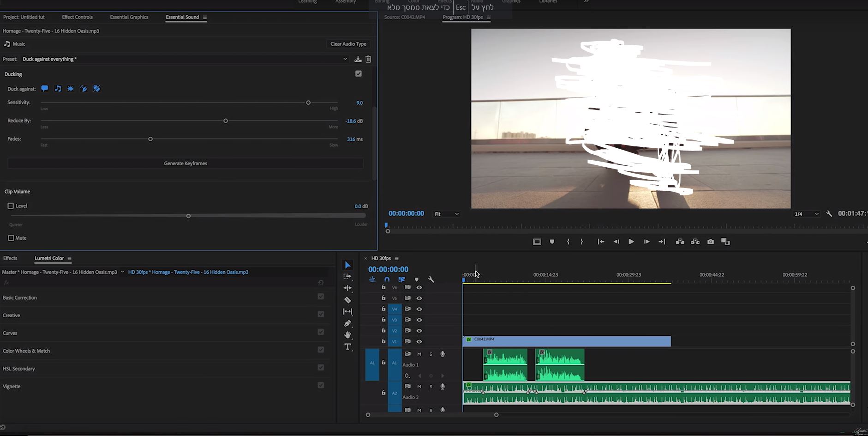Switch to the Effect Controls tab
The width and height of the screenshot is (868, 436).
[x=77, y=17]
